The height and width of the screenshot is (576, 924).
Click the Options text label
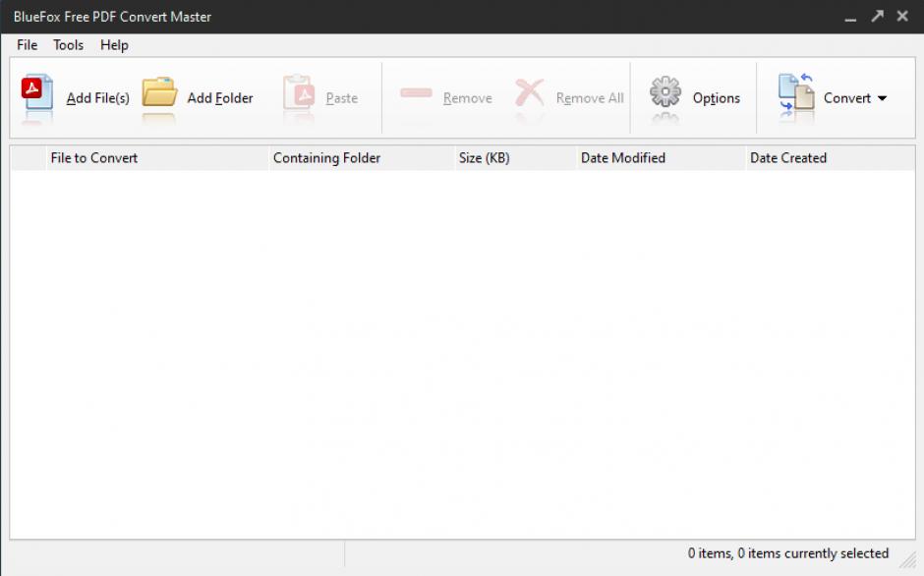(717, 98)
